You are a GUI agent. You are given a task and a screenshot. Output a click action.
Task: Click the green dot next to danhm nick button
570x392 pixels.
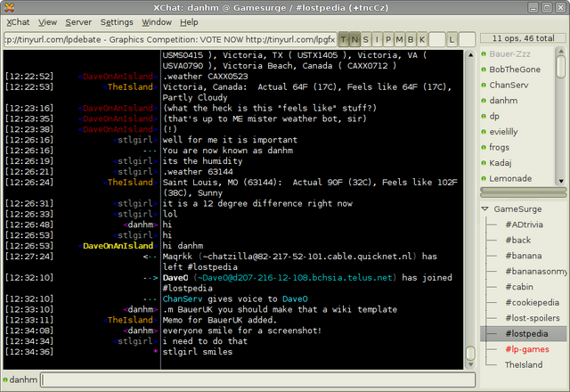point(5,380)
